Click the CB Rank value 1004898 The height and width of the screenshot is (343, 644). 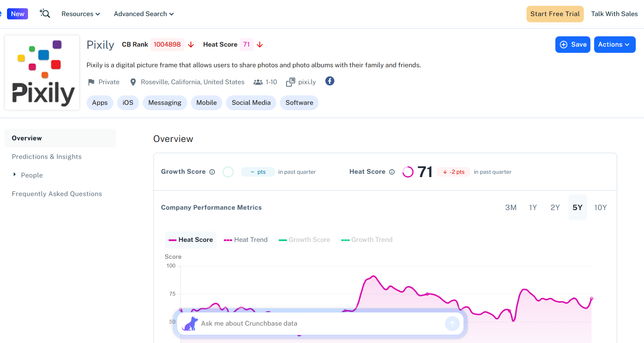point(167,45)
